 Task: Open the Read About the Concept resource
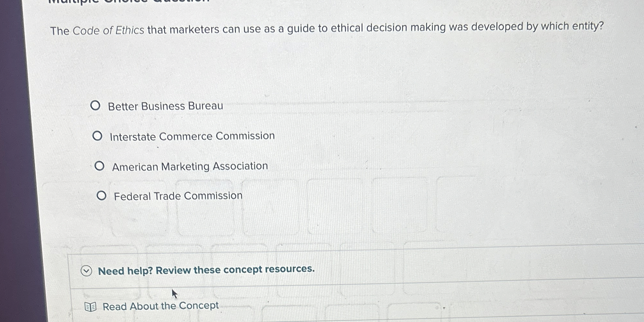pyautogui.click(x=160, y=306)
